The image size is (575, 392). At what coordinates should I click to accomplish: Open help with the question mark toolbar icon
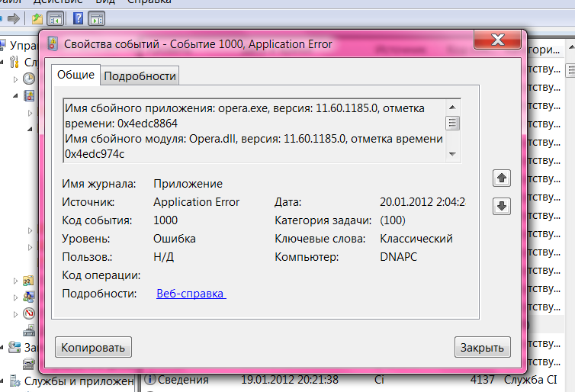78,18
